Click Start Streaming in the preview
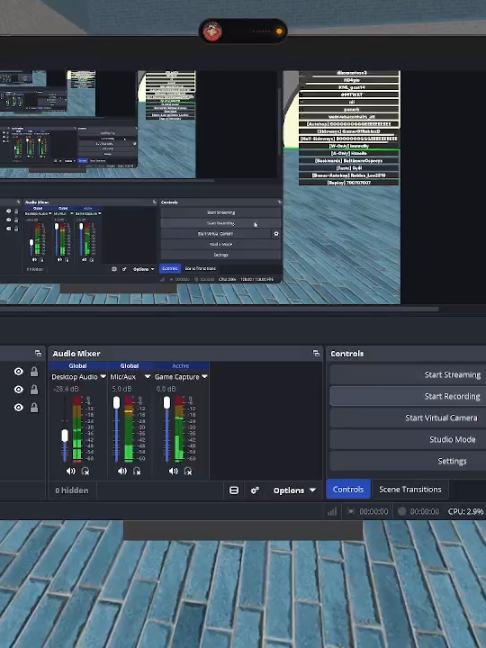 coord(221,212)
